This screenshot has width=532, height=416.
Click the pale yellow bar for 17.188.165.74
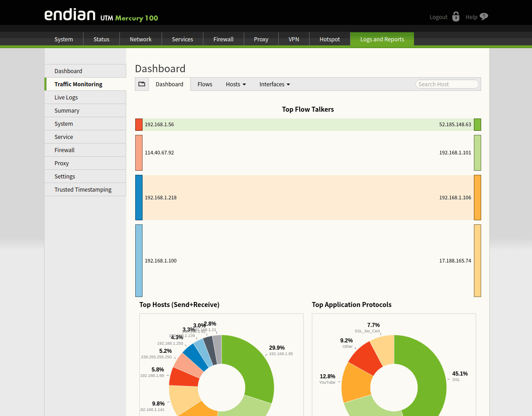(478, 261)
